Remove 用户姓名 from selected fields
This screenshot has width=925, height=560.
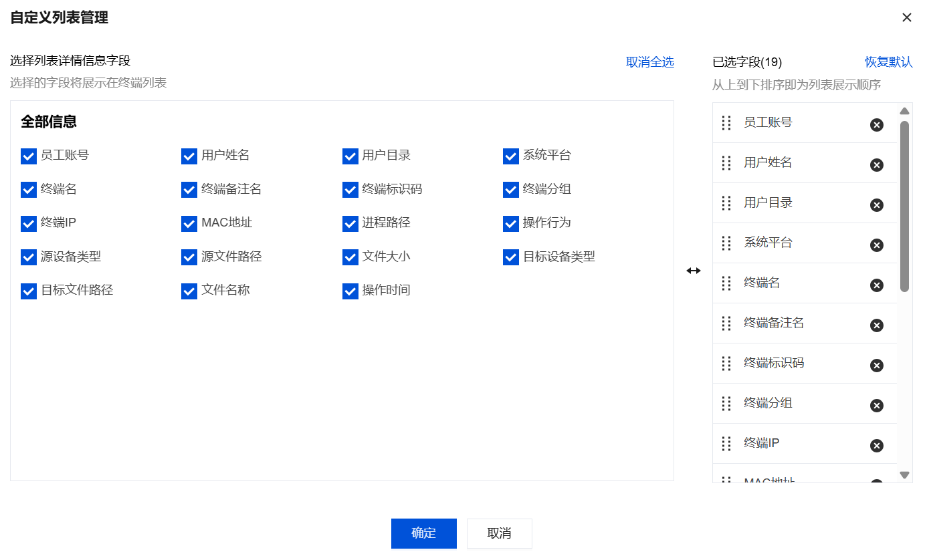(876, 165)
